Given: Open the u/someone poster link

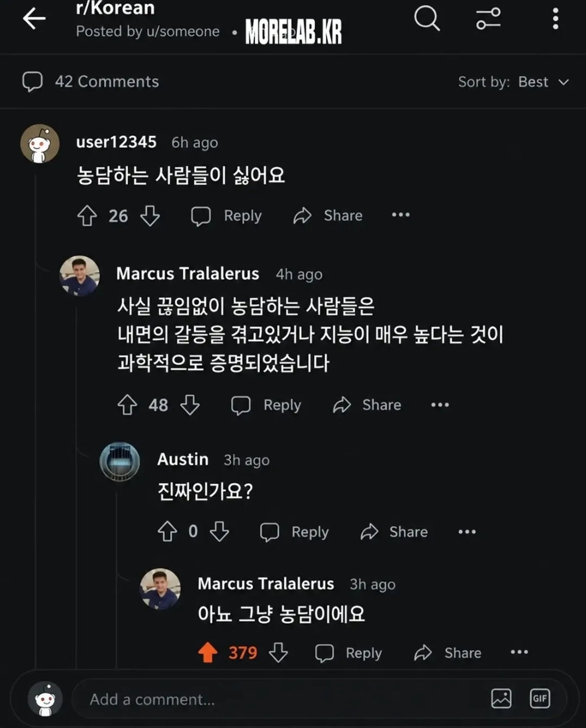Looking at the screenshot, I should click(x=183, y=32).
